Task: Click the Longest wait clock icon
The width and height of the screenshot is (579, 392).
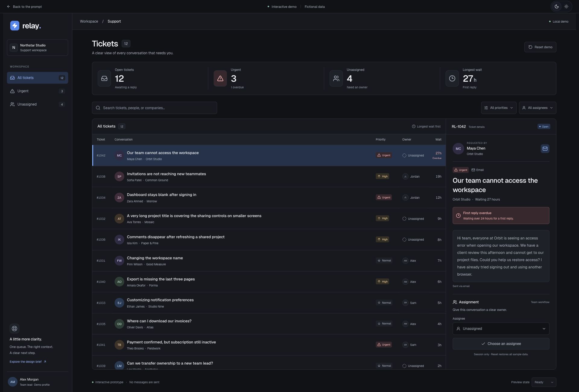Action: point(452,78)
